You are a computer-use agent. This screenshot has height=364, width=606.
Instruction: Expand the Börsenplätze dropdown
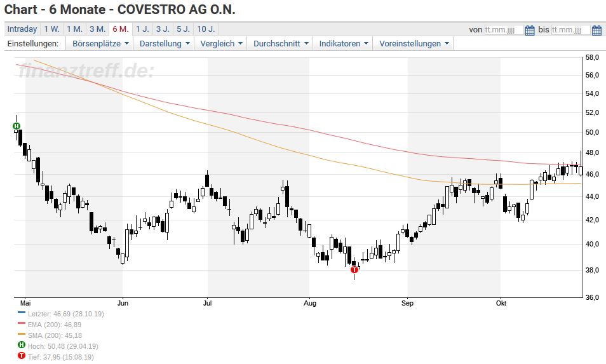[x=100, y=44]
